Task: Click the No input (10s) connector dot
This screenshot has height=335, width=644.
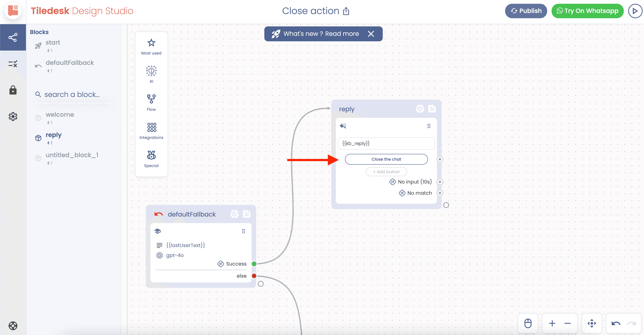Action: pyautogui.click(x=440, y=182)
